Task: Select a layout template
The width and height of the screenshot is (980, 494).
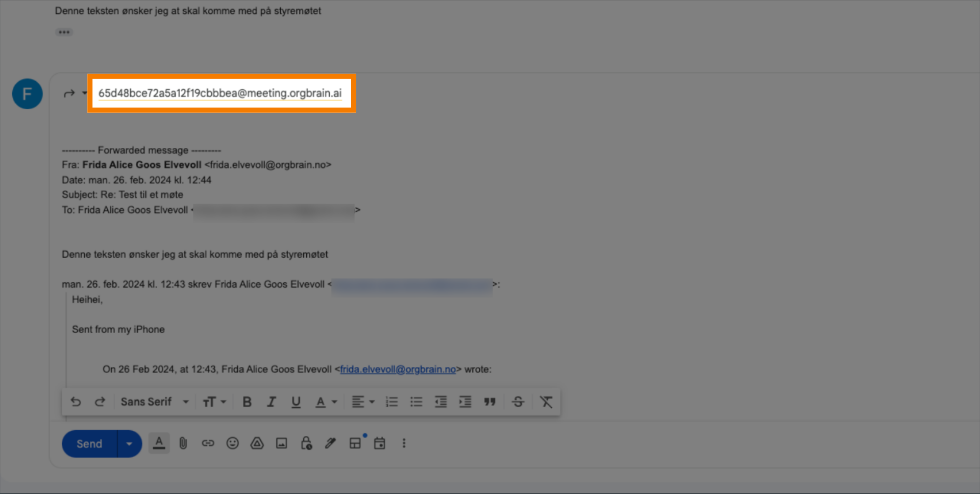Action: click(x=355, y=443)
